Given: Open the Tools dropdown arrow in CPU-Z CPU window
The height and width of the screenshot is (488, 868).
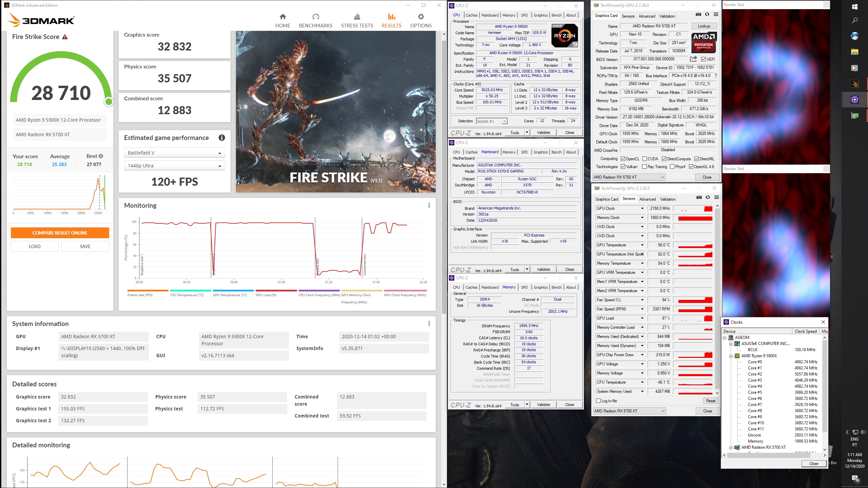Looking at the screenshot, I should point(527,133).
